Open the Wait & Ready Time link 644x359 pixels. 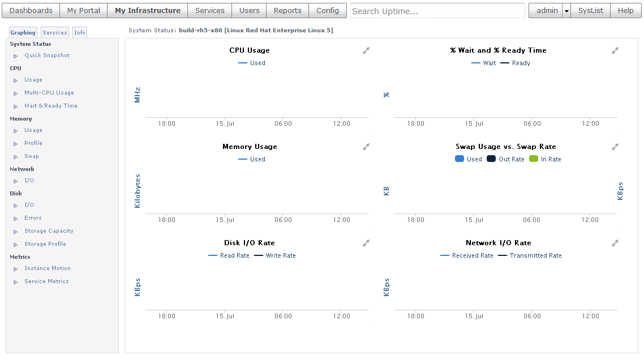tap(50, 106)
